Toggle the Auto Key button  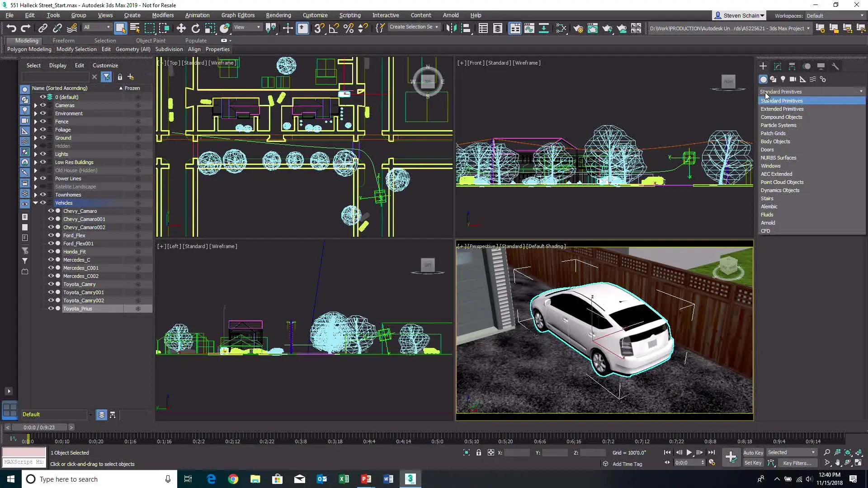pyautogui.click(x=753, y=452)
